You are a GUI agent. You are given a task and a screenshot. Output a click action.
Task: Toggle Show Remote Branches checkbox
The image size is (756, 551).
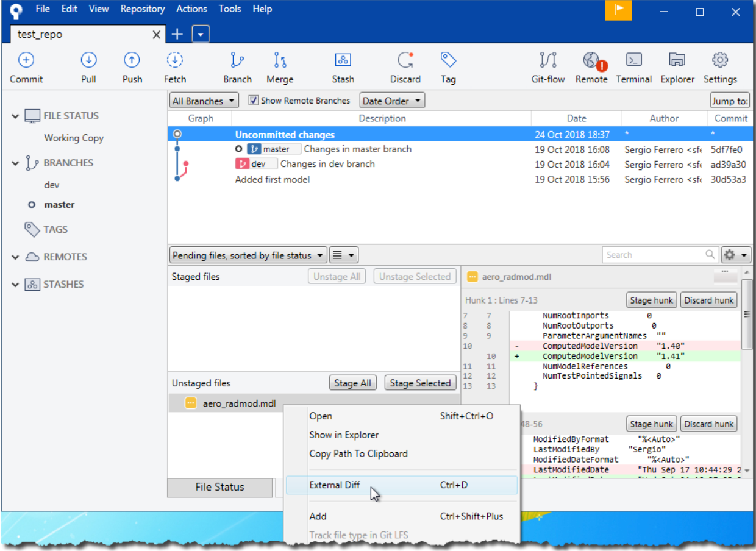254,101
